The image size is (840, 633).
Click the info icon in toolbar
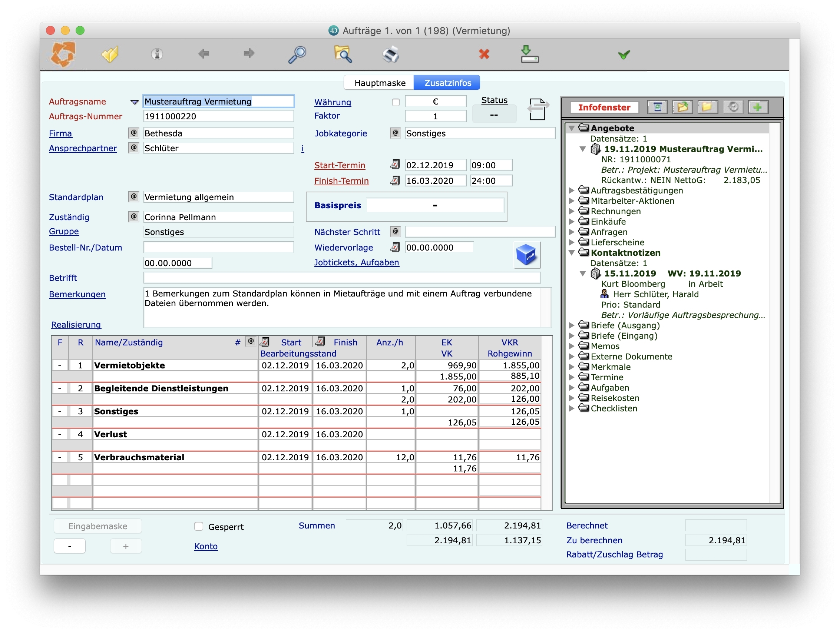tap(157, 54)
